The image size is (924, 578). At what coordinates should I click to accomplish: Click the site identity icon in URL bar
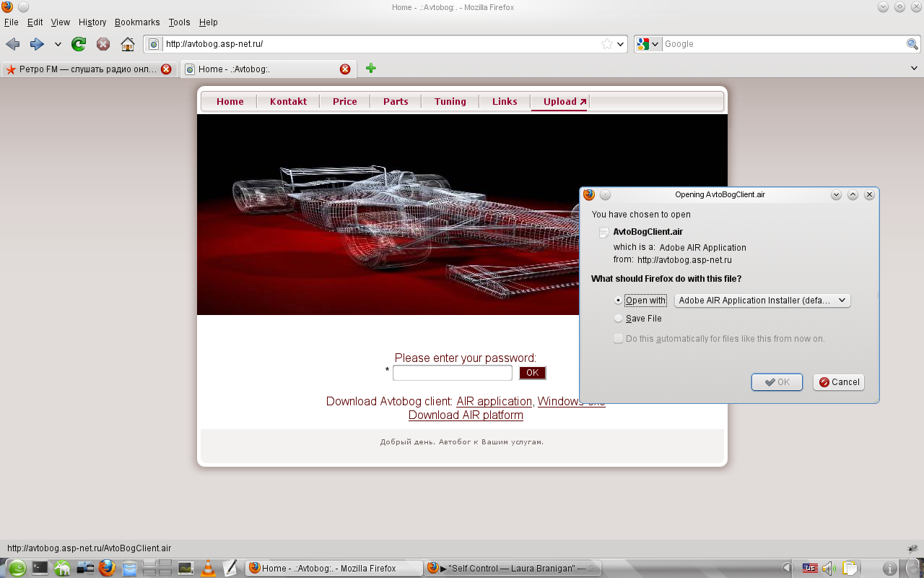tap(154, 44)
